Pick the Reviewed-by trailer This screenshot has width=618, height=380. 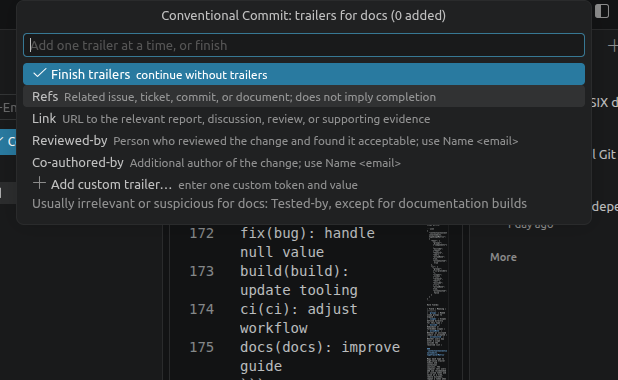coord(303,141)
